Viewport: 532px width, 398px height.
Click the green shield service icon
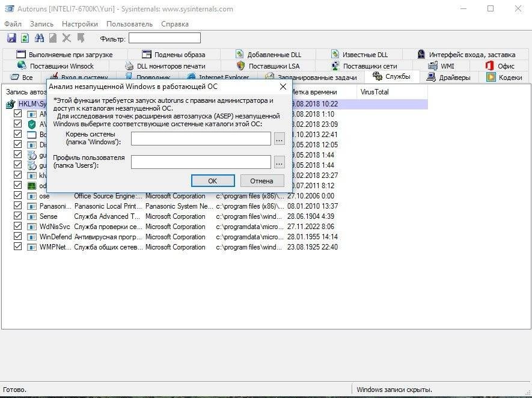[31, 124]
